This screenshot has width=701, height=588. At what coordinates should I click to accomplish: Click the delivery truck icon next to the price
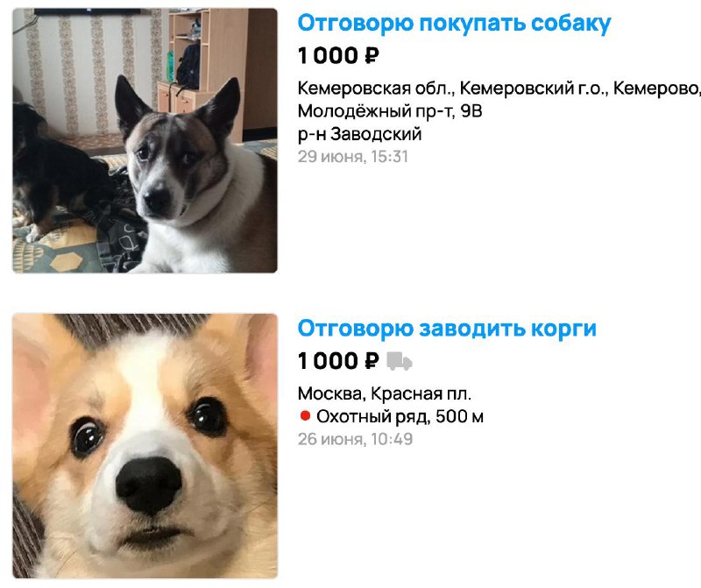(400, 361)
